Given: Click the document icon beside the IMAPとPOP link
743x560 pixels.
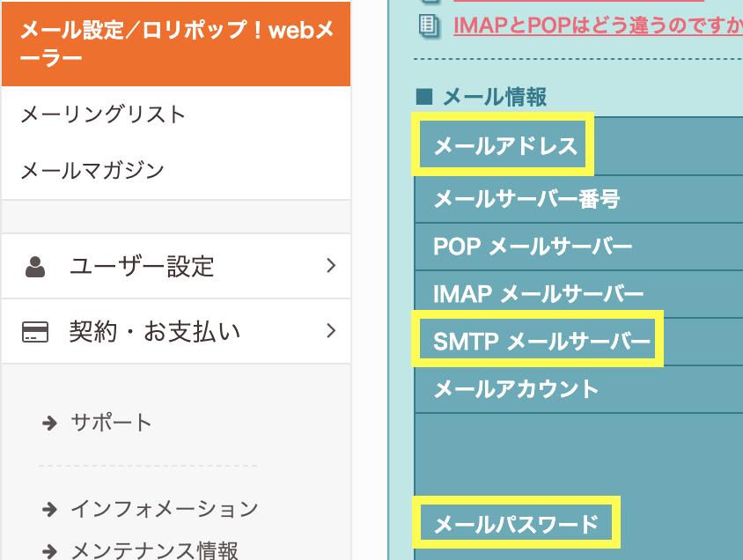Looking at the screenshot, I should [x=430, y=25].
